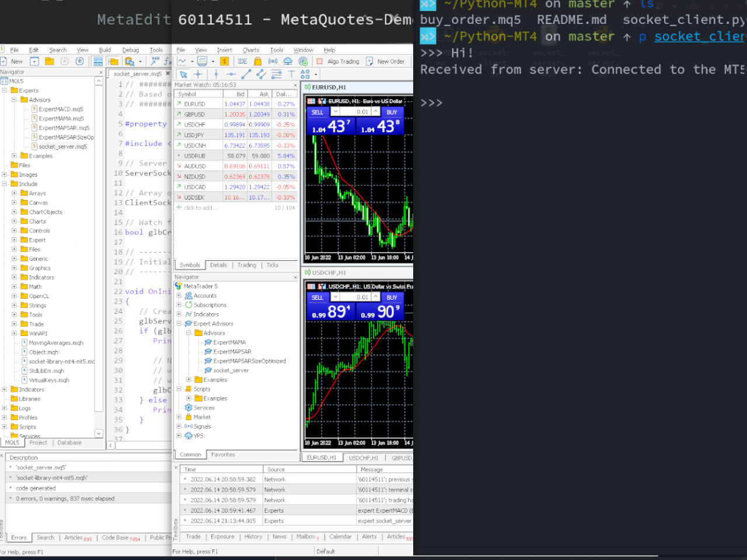
Task: Open the Insert menu in MetaTrader
Action: 225,50
